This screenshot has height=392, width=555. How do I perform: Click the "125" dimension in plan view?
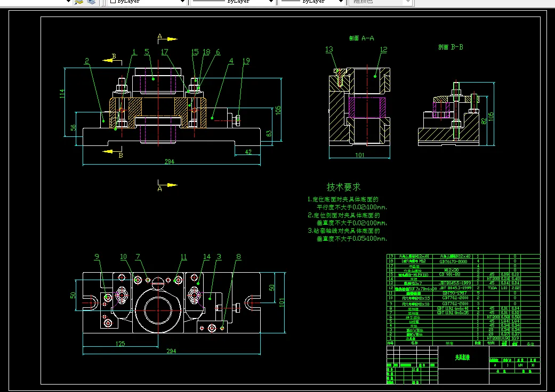(120, 344)
